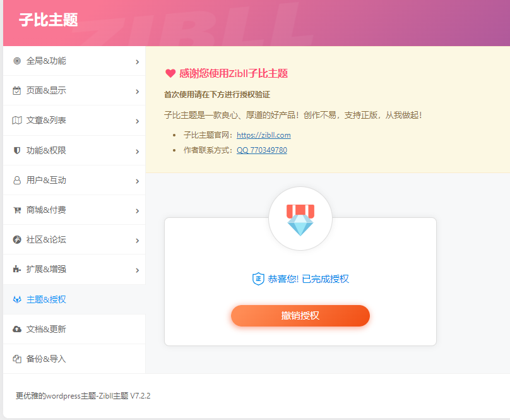Click the shield icon beside 功能&权限
The height and width of the screenshot is (420, 510).
17,150
